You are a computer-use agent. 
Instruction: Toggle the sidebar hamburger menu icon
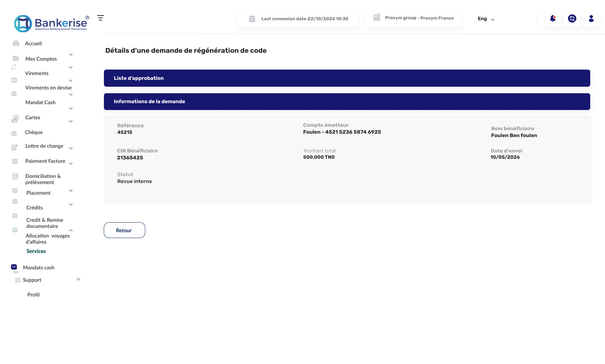point(100,18)
